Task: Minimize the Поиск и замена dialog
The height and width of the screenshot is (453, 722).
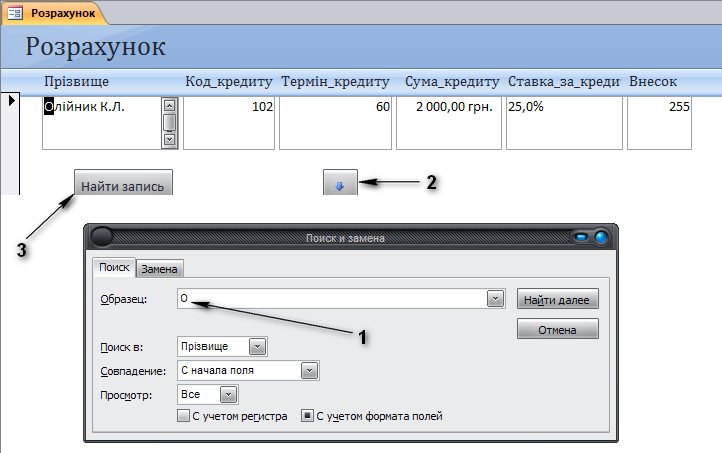Action: (x=581, y=237)
